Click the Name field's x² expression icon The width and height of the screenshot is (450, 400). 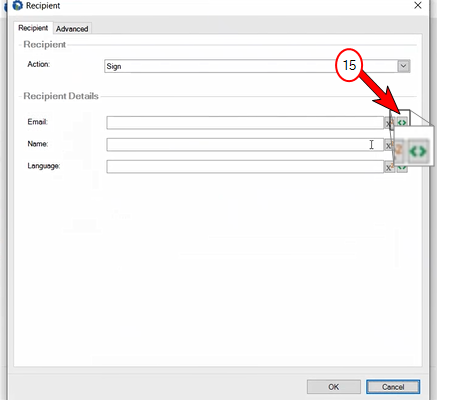pos(389,145)
